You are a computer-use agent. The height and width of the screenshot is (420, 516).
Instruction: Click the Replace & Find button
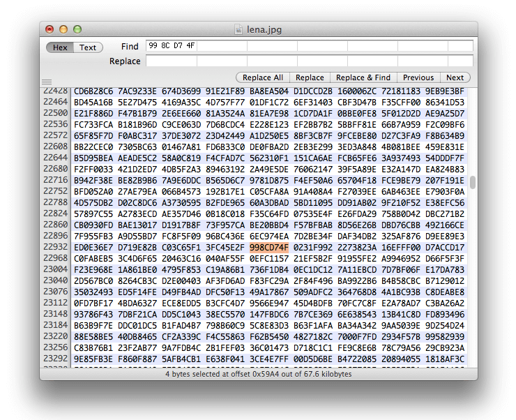(363, 77)
